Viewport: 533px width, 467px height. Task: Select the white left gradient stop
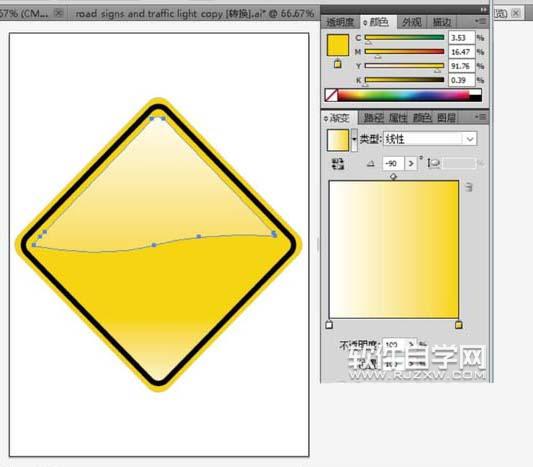[x=329, y=325]
